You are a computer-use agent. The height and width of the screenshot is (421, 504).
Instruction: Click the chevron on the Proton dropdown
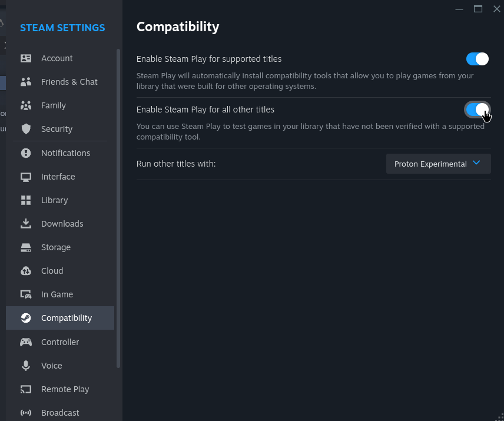[x=476, y=164]
